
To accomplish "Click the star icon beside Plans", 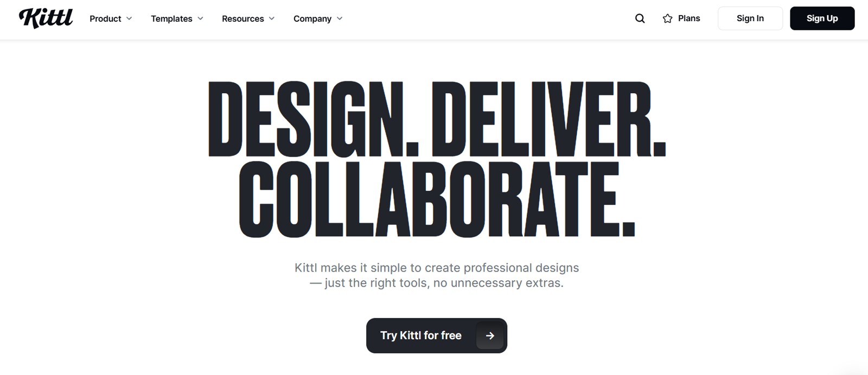I will coord(667,18).
